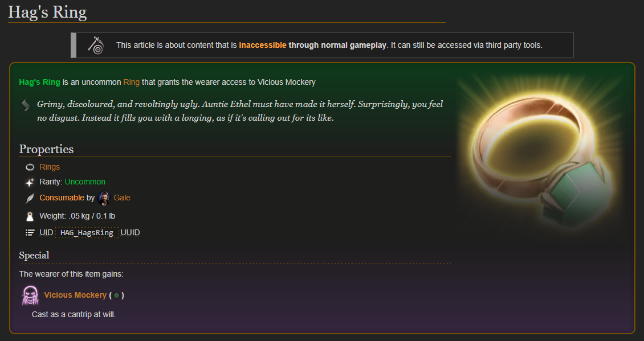Image resolution: width=644 pixels, height=341 pixels.
Task: Click the green cantrip dot icon
Action: click(x=117, y=295)
